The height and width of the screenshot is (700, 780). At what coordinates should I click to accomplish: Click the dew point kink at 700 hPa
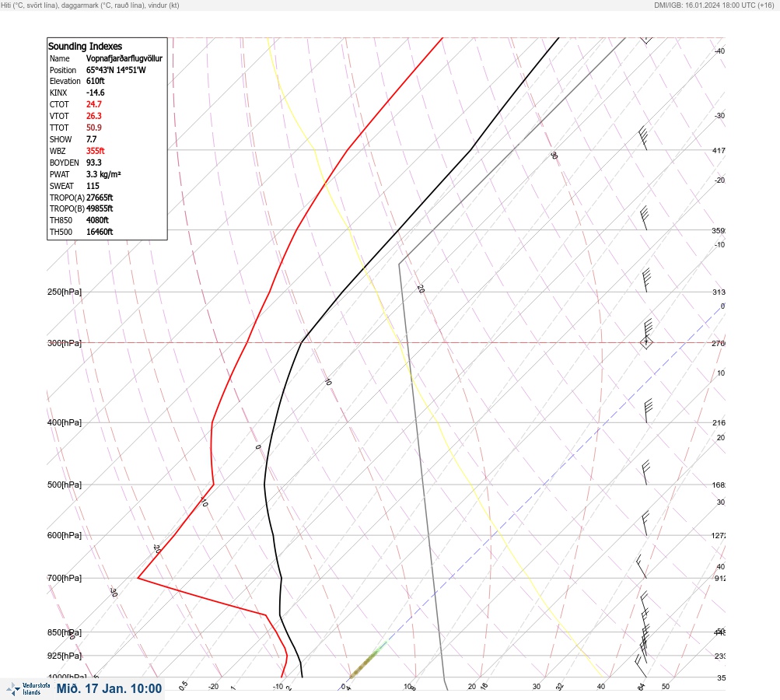pyautogui.click(x=138, y=578)
